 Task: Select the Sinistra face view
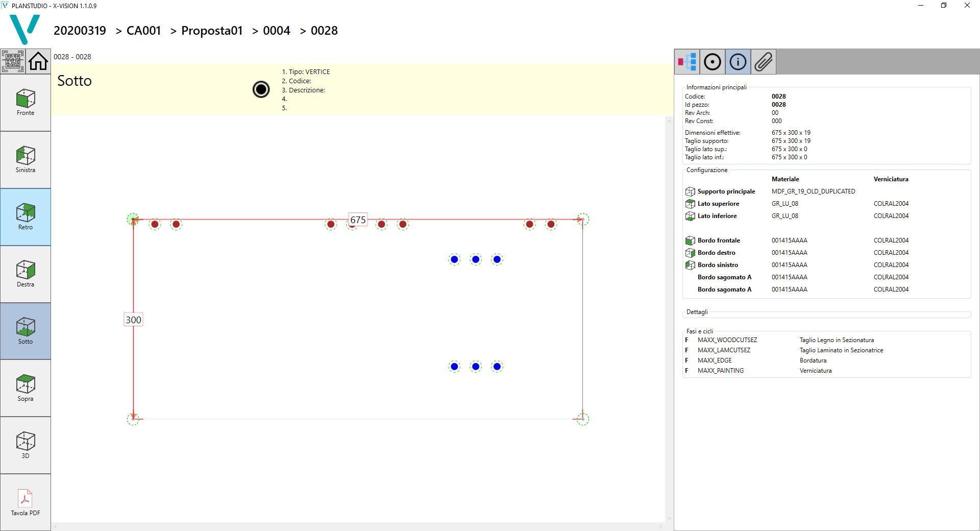click(x=26, y=160)
